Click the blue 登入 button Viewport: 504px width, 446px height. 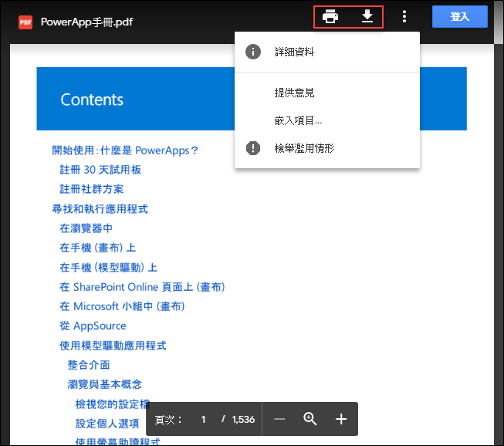[460, 16]
